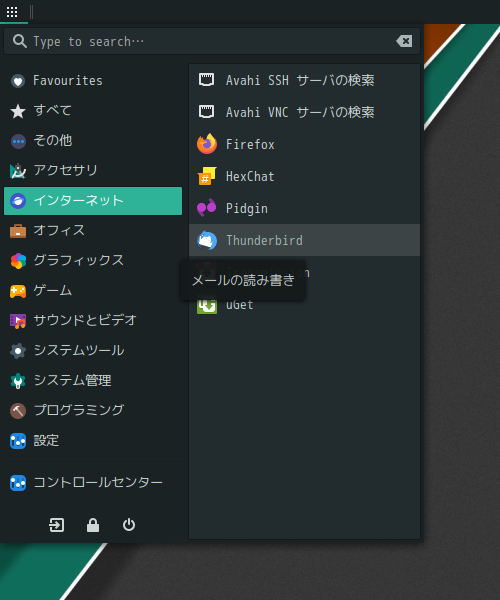Launch コントロールセンター
The height and width of the screenshot is (600, 500).
[x=93, y=483]
